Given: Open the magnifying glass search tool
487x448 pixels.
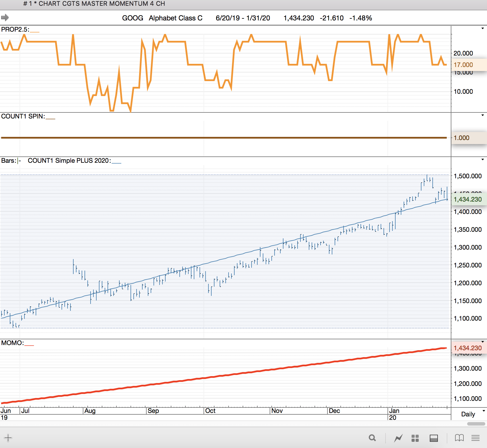Looking at the screenshot, I should (x=372, y=438).
